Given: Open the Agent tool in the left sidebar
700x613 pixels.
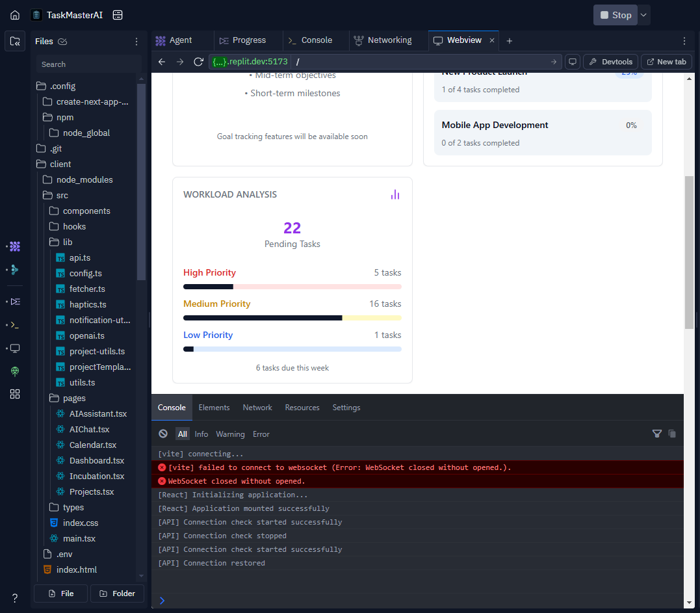Looking at the screenshot, I should point(15,246).
